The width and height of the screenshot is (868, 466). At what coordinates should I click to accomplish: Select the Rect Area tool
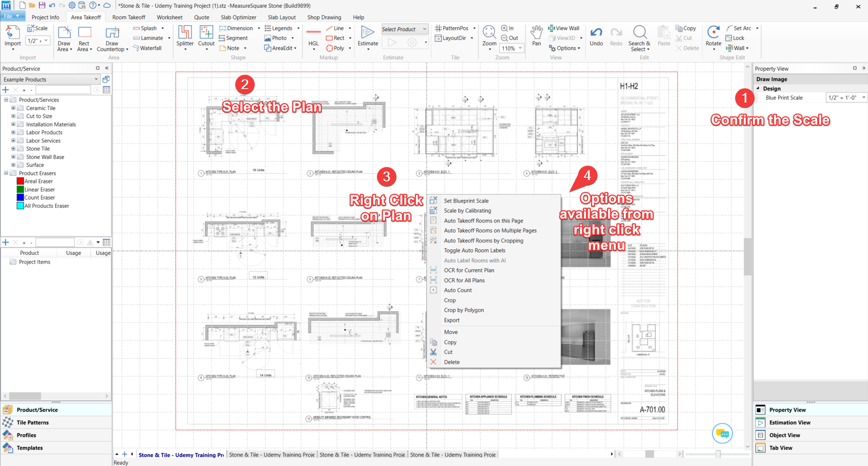84,38
